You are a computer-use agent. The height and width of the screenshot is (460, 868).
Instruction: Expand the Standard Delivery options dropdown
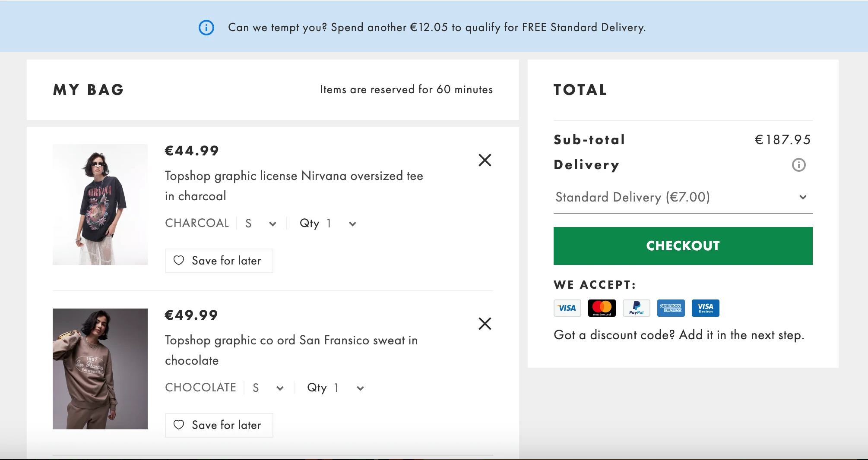tap(683, 197)
